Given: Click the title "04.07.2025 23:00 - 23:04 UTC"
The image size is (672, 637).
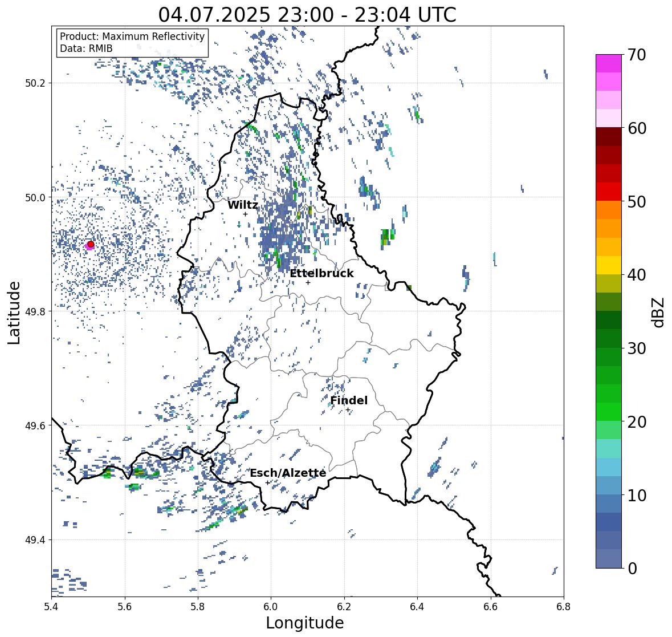Looking at the screenshot, I should (x=307, y=15).
